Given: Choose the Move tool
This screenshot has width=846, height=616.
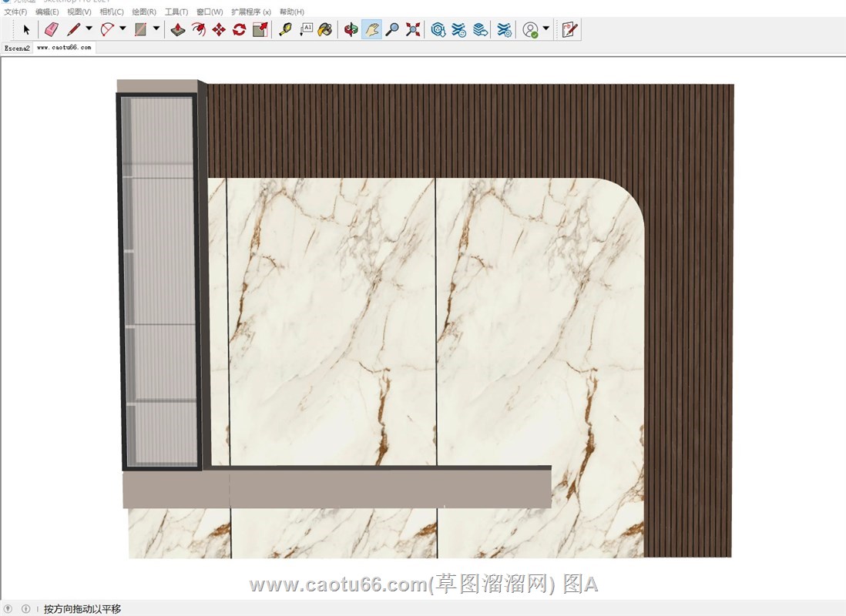Looking at the screenshot, I should [219, 30].
